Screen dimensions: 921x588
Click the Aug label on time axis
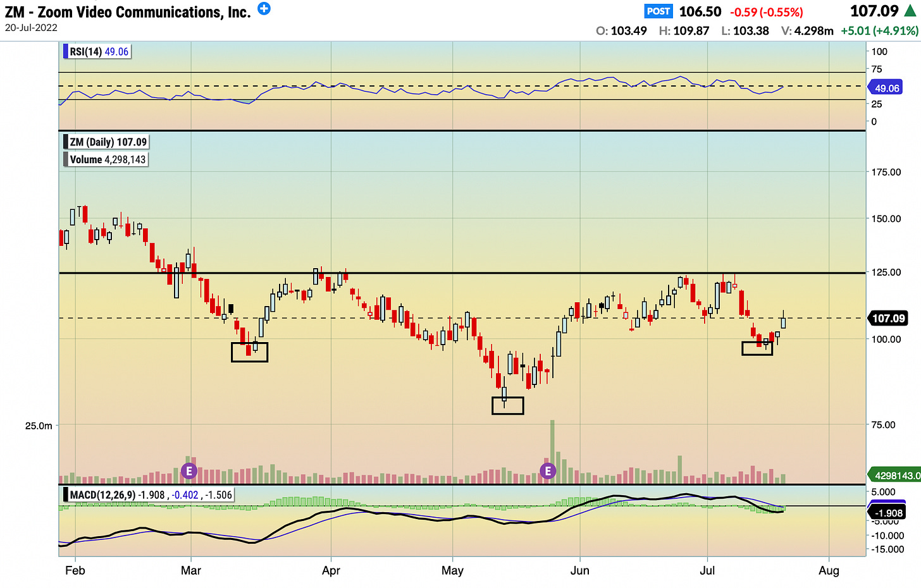point(829,570)
